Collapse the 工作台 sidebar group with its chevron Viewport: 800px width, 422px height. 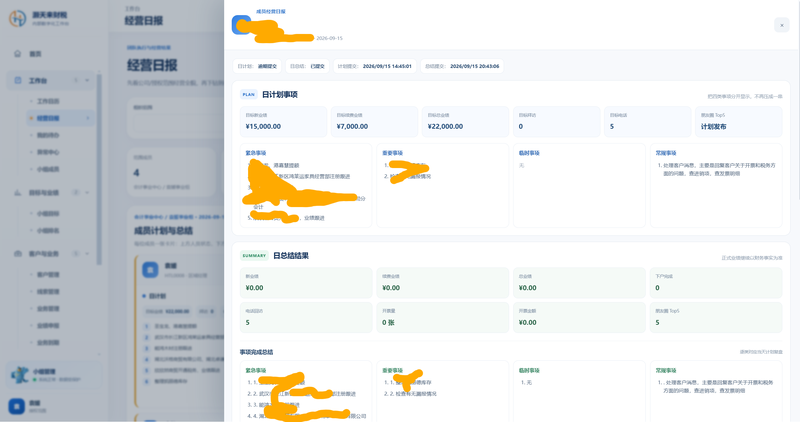(87, 80)
